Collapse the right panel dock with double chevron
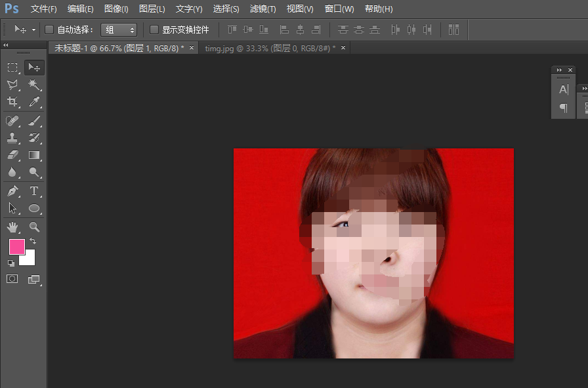The width and height of the screenshot is (588, 388). coord(558,70)
